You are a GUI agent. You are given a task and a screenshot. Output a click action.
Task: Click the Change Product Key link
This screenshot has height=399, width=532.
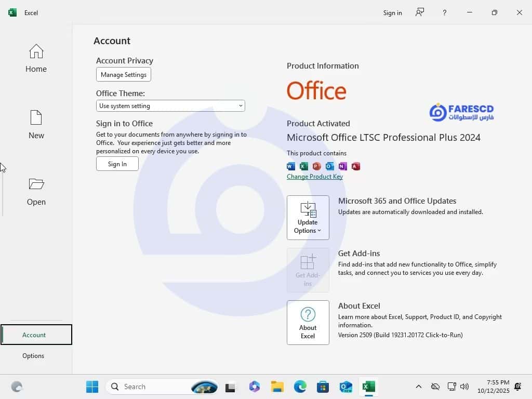[314, 177]
